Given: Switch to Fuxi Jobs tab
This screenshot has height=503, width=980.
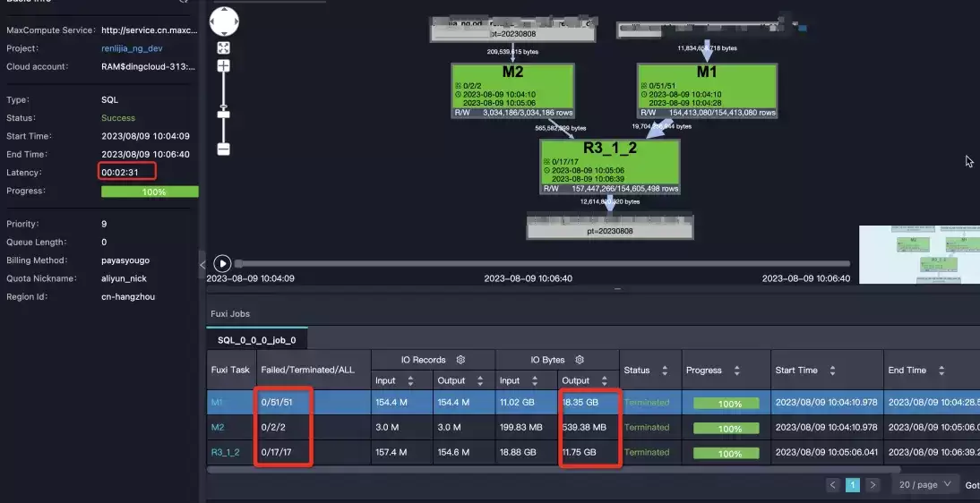Looking at the screenshot, I should 230,313.
